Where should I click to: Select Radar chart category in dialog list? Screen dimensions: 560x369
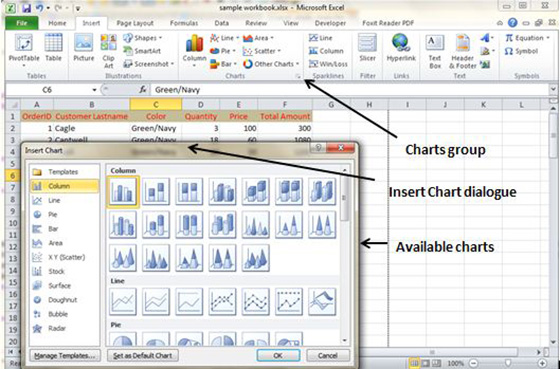coord(65,328)
